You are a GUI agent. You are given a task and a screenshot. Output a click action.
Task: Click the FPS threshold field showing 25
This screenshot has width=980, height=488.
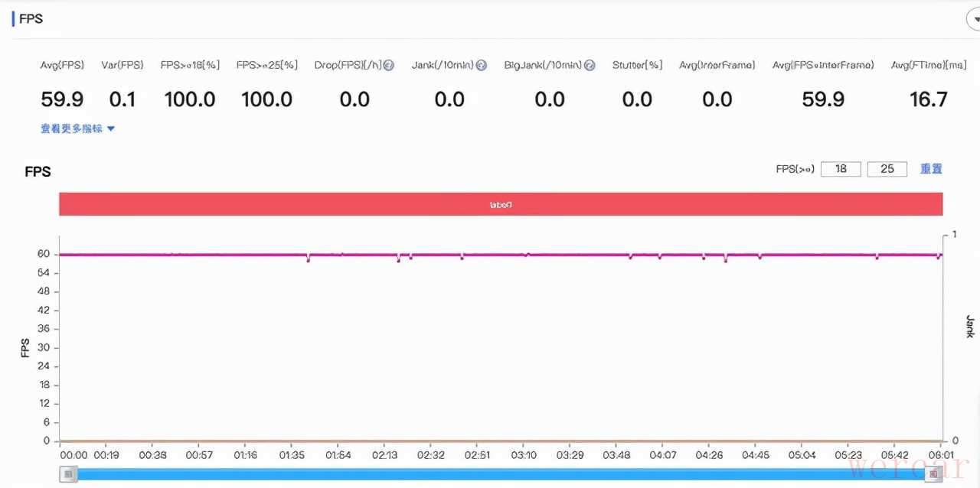887,169
